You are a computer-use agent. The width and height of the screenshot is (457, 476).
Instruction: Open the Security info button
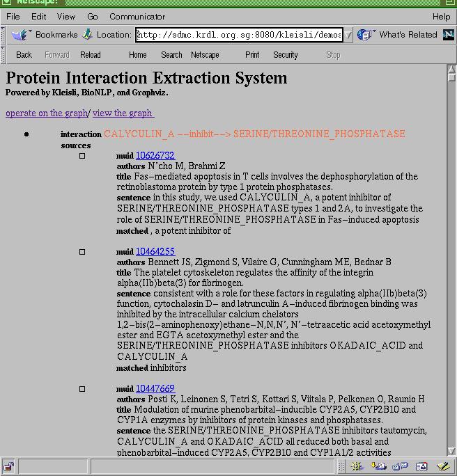click(x=286, y=55)
